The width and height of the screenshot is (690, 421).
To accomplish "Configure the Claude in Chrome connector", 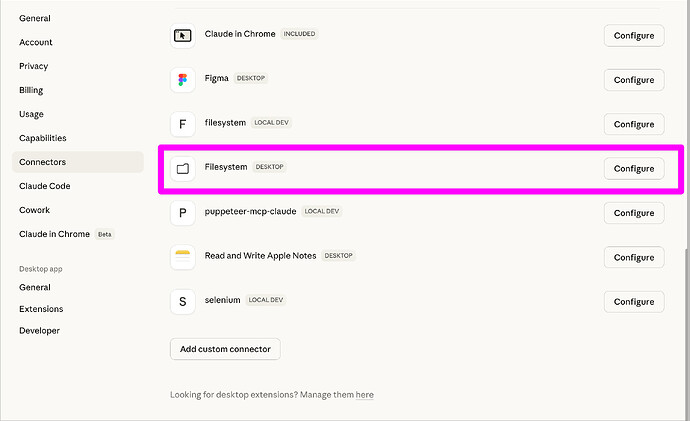I will tap(634, 36).
